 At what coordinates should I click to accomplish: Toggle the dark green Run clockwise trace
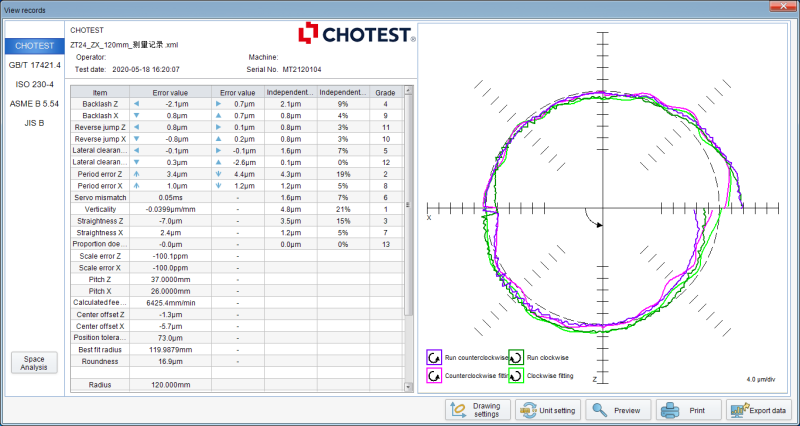516,357
